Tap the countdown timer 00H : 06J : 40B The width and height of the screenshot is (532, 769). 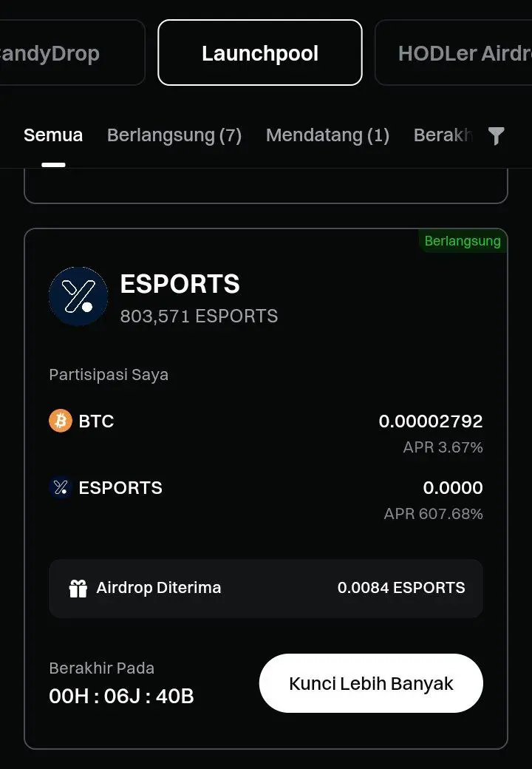click(x=121, y=696)
